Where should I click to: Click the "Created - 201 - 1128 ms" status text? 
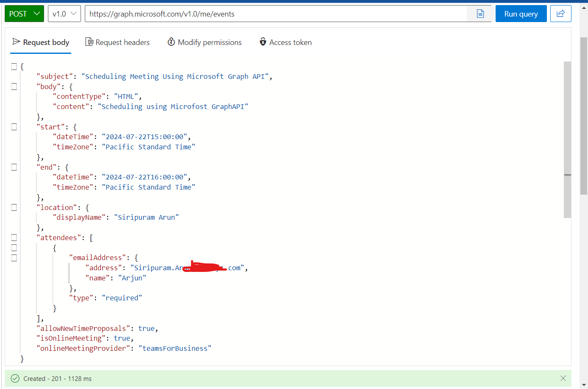[58, 379]
